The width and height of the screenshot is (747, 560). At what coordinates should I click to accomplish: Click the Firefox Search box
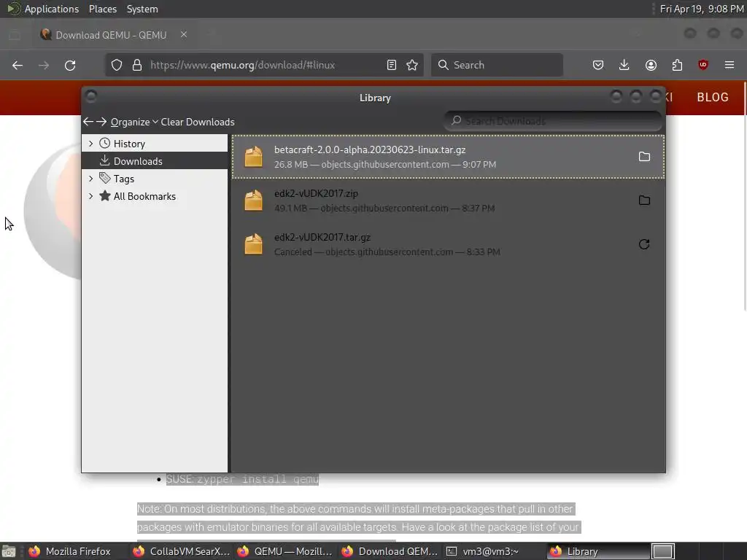(x=497, y=65)
